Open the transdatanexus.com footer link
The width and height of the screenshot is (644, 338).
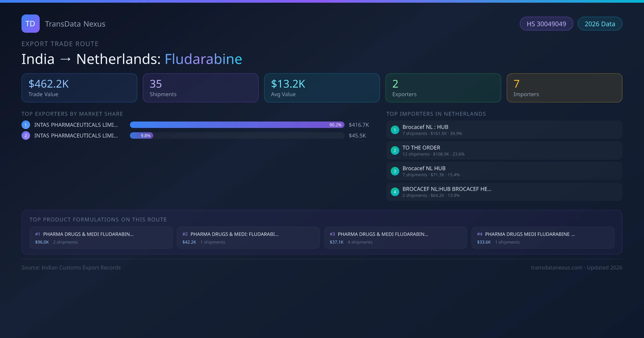[x=557, y=267]
